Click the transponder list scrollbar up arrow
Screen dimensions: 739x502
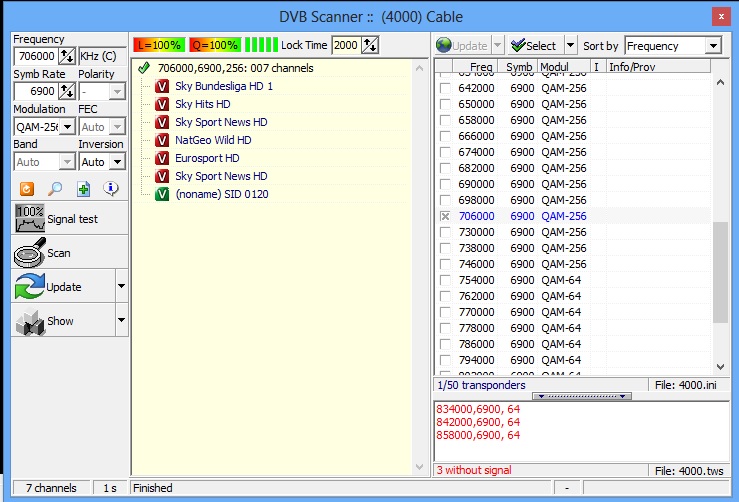tap(720, 82)
